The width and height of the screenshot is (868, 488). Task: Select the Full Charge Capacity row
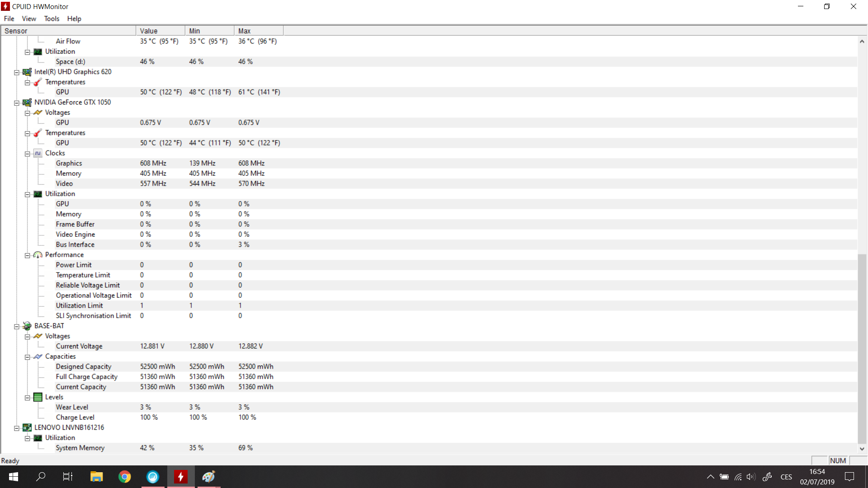pos(87,377)
